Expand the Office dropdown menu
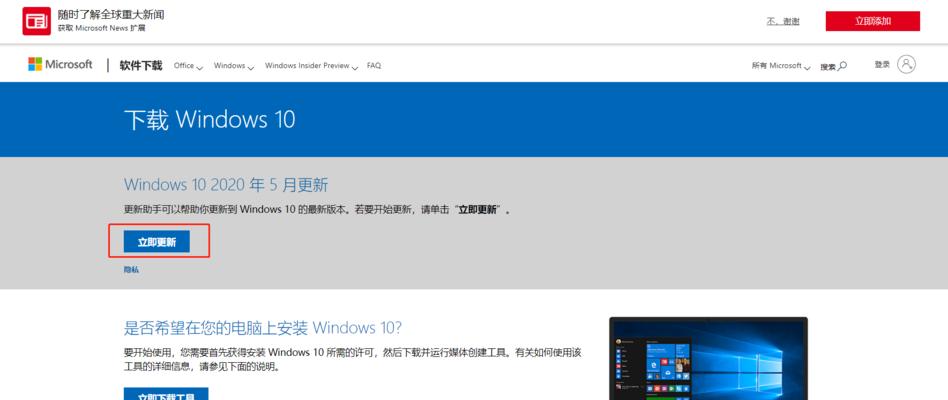 (188, 66)
